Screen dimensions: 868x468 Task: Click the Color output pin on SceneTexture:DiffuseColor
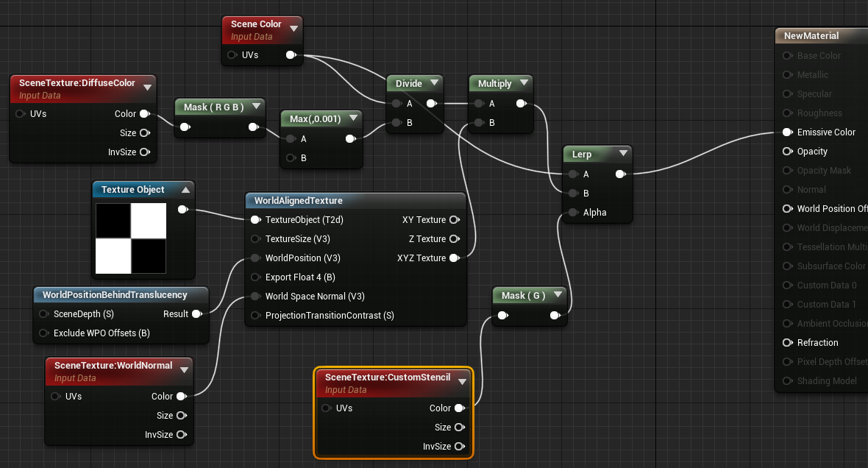(x=145, y=113)
